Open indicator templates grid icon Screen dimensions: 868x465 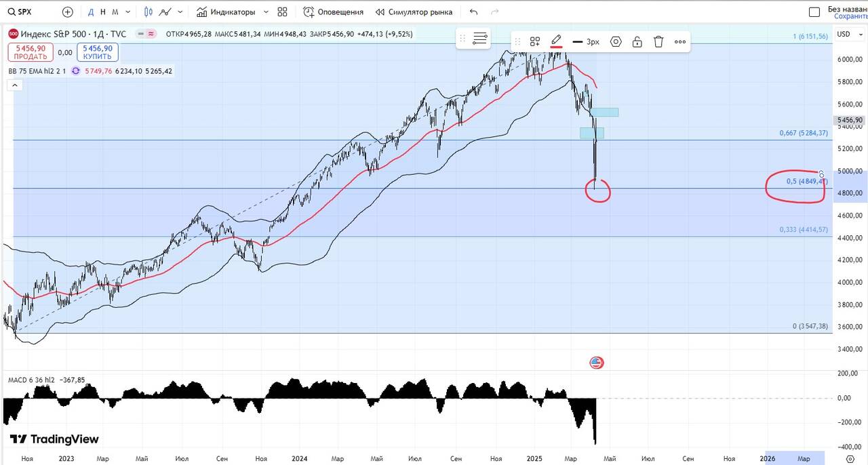(282, 12)
